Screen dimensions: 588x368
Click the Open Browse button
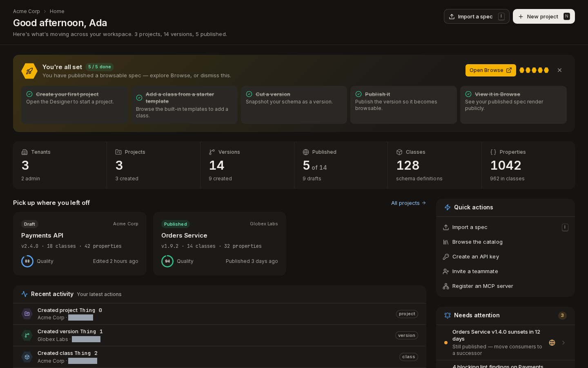pos(491,70)
